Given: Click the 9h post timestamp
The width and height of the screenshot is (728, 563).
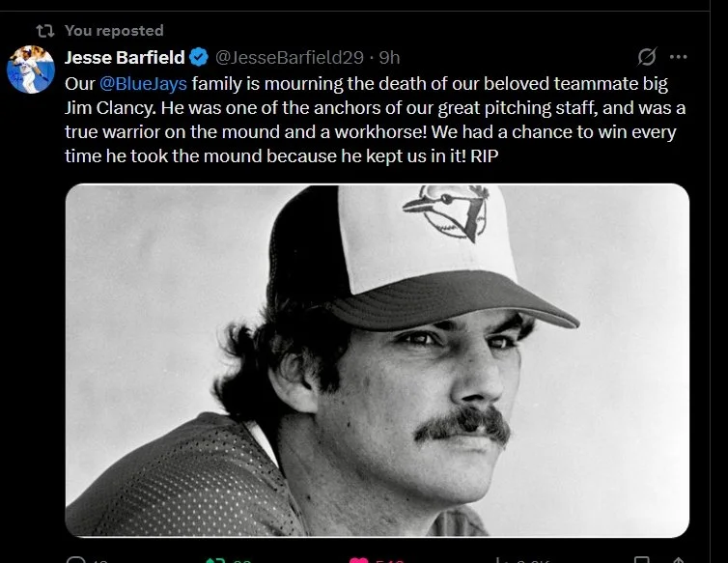Looking at the screenshot, I should (390, 56).
